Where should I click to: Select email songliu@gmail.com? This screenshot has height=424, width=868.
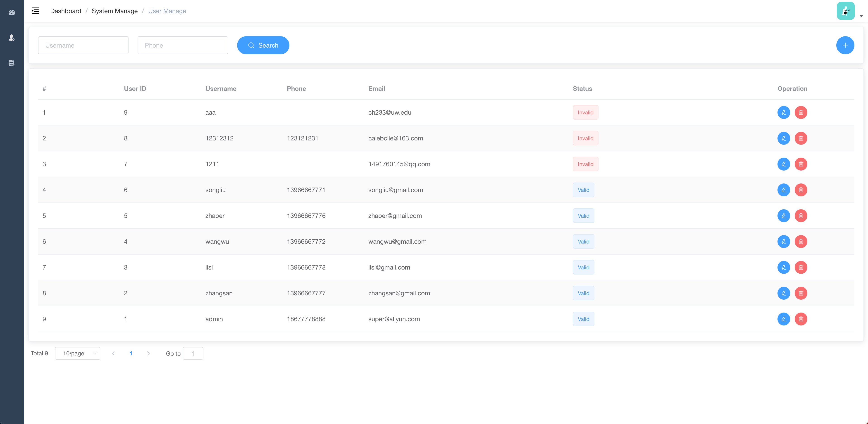click(396, 190)
